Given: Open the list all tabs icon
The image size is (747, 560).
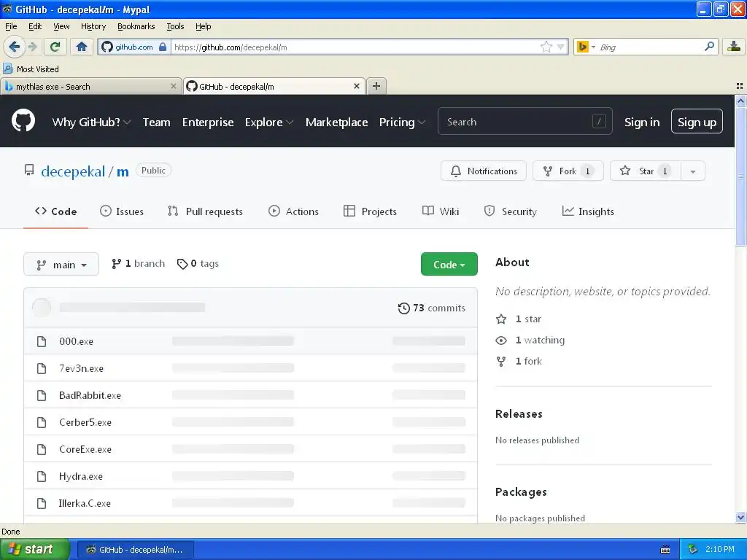Looking at the screenshot, I should click(x=740, y=86).
